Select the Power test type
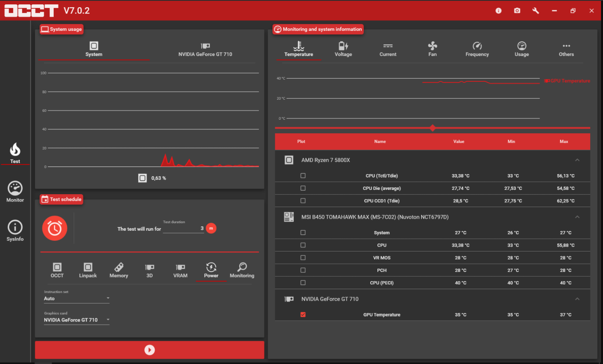The image size is (603, 364). click(211, 270)
